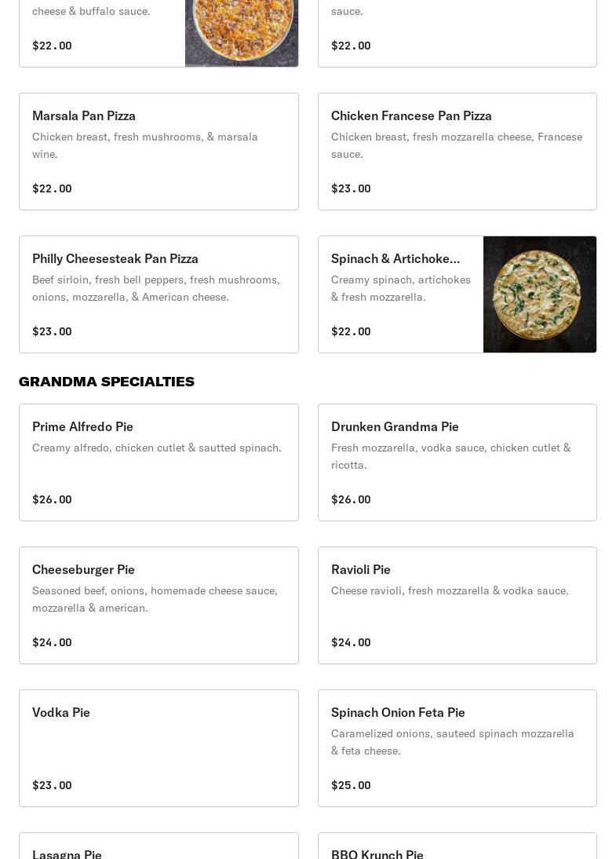Viewport: 616px width, 859px height.
Task: Open the Lasagna Pie item
Action: (x=159, y=846)
